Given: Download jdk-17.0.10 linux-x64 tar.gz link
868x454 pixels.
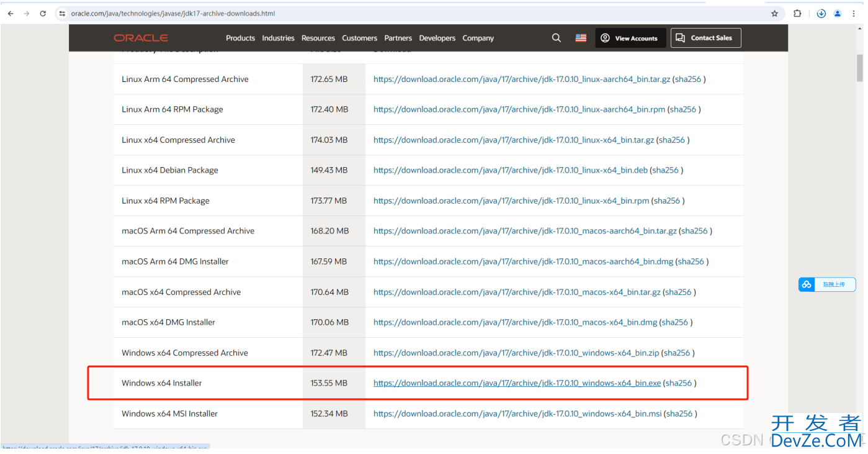Looking at the screenshot, I should (514, 140).
